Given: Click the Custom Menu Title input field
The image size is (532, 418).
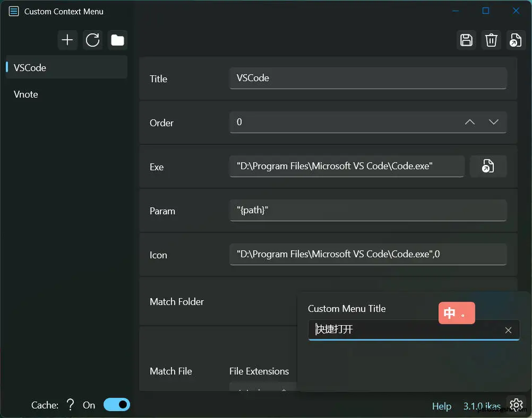Looking at the screenshot, I should click(414, 330).
